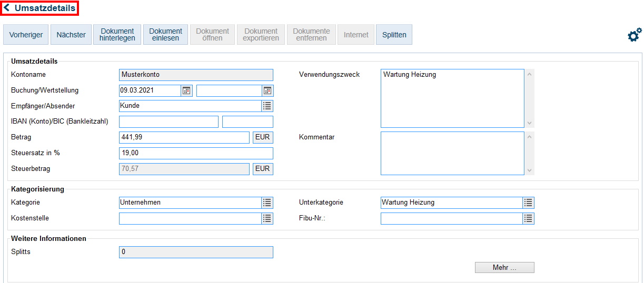Click Dokument hinterlegen
The width and height of the screenshot is (644, 283).
117,35
